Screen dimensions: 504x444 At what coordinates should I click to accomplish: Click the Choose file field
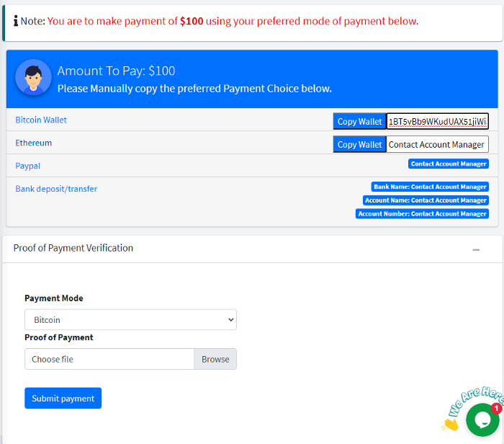tap(109, 359)
